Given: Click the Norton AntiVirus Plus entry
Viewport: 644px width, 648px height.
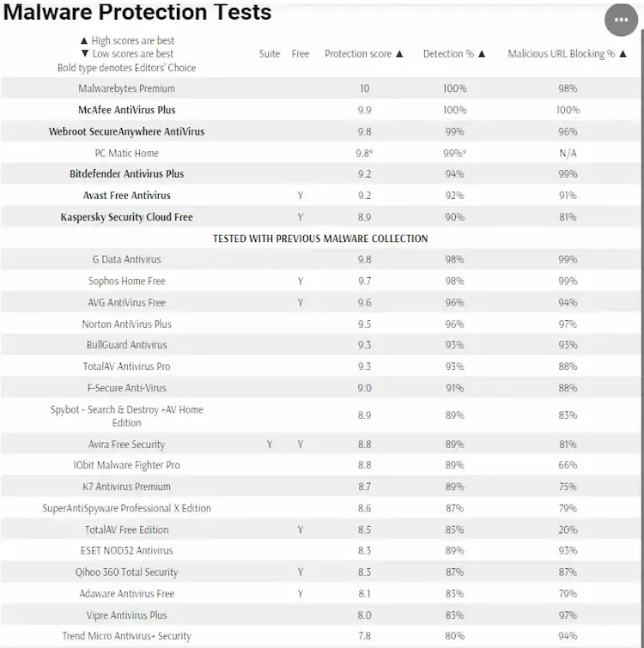Looking at the screenshot, I should (126, 324).
